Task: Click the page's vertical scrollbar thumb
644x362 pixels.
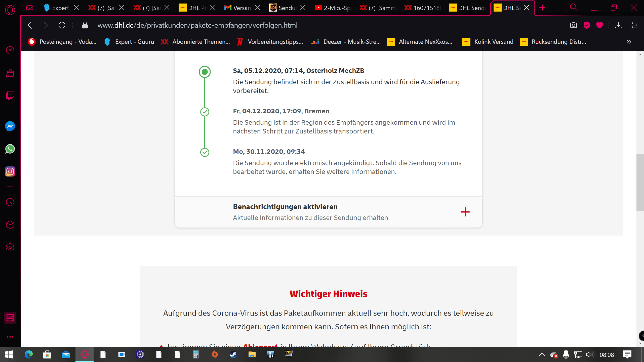Action: 640,183
